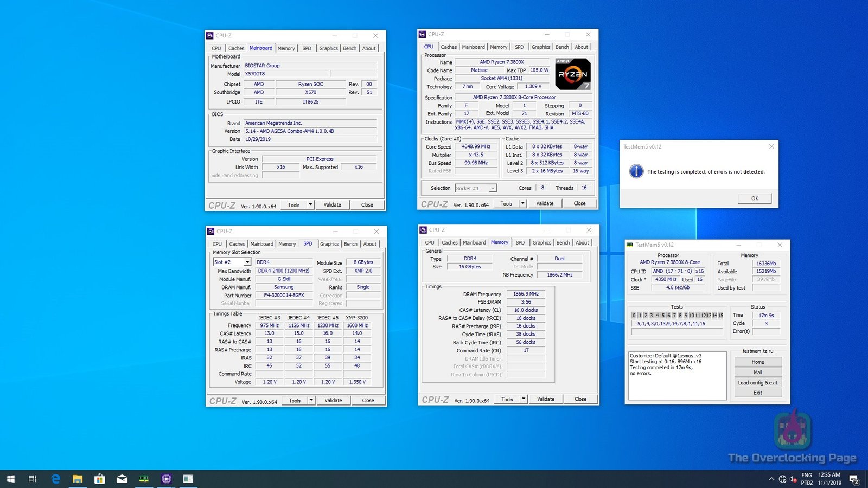Open File Explorer from the taskbar

pos(78,479)
